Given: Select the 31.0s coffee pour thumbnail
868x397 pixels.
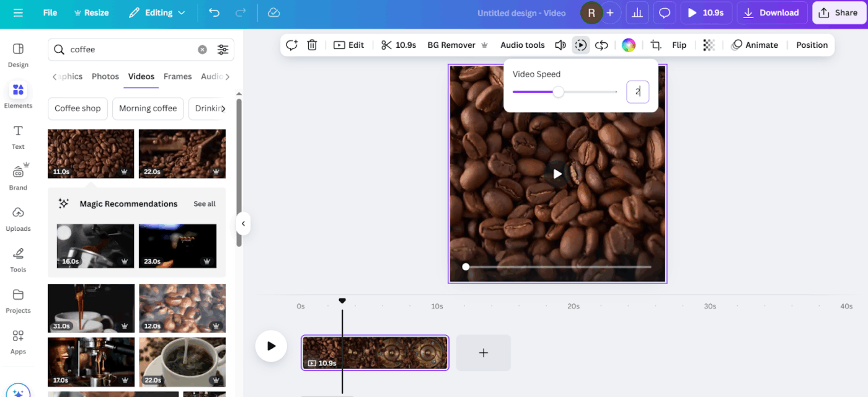Looking at the screenshot, I should tap(91, 308).
